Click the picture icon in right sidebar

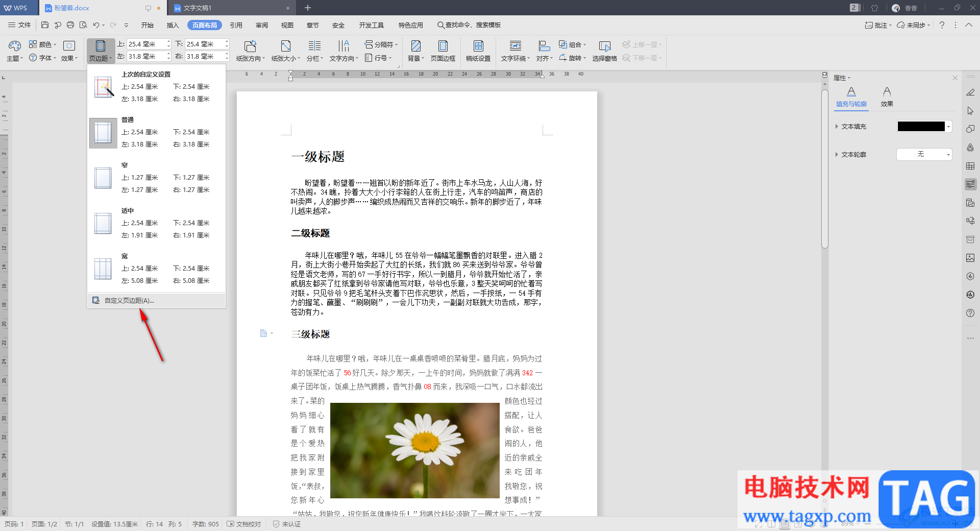click(970, 258)
